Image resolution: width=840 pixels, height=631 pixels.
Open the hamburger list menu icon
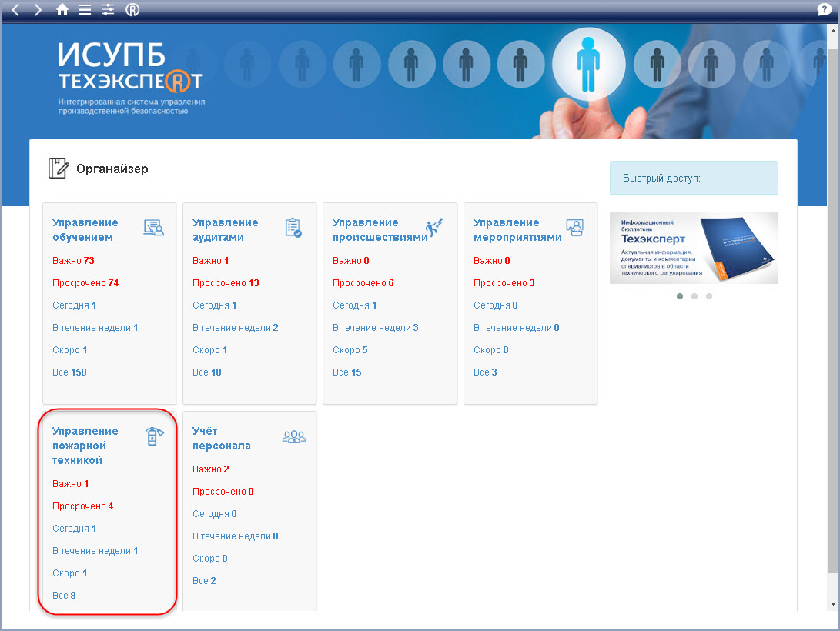coord(85,10)
